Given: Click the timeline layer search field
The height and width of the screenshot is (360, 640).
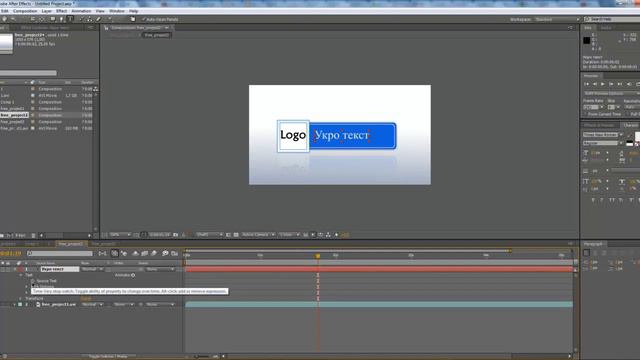Looking at the screenshot, I should (60, 253).
